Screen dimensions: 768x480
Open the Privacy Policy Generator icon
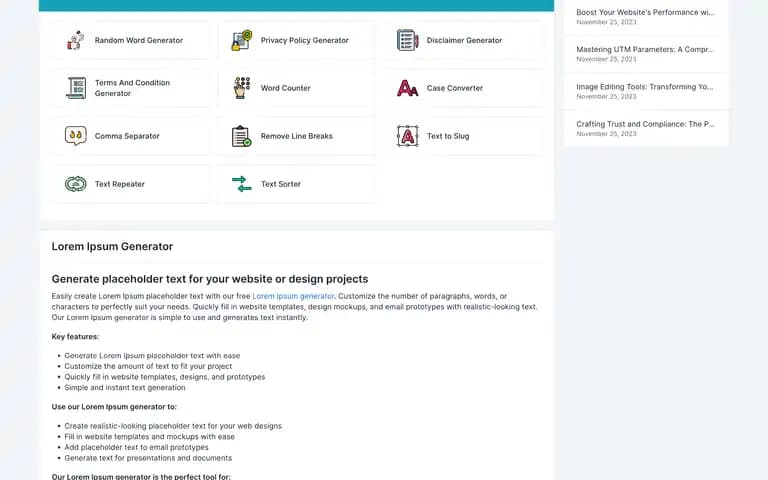241,40
